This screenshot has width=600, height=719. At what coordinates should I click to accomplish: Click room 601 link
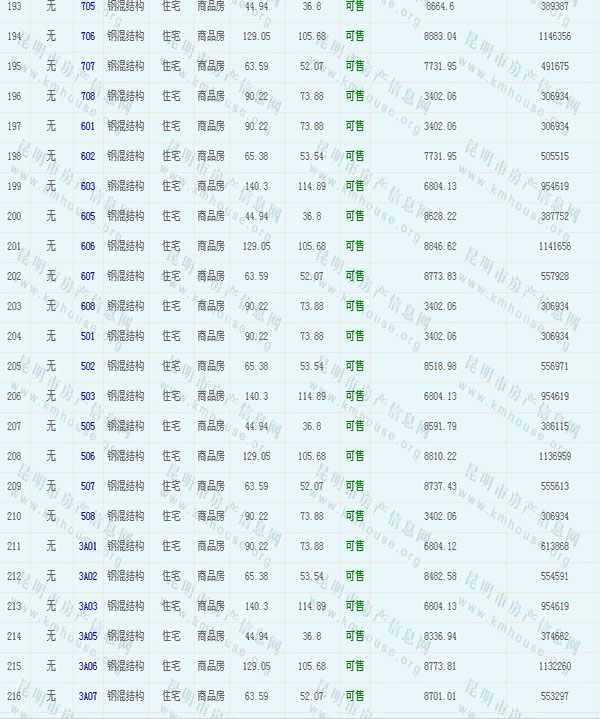point(87,126)
